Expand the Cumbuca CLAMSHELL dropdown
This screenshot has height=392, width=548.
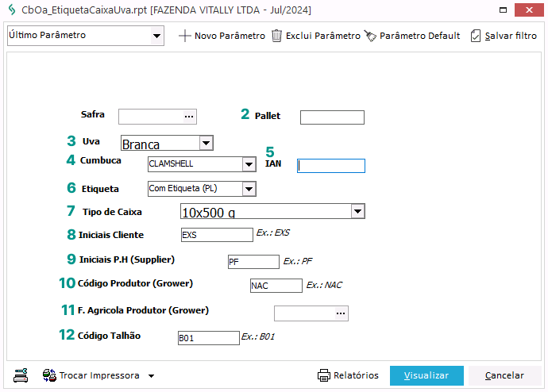[x=248, y=164]
